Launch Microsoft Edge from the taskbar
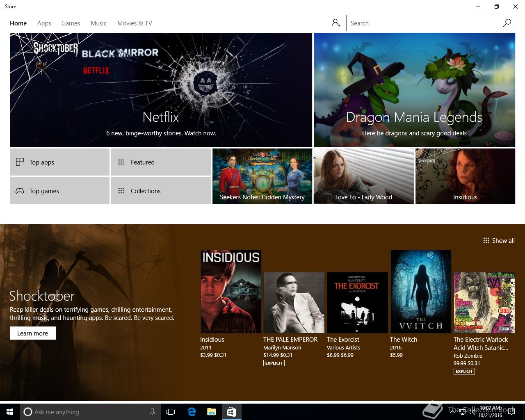The height and width of the screenshot is (420, 525). point(192,412)
